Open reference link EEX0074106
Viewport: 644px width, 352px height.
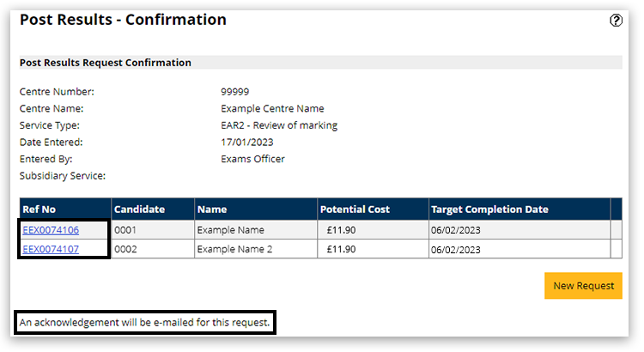click(x=51, y=230)
